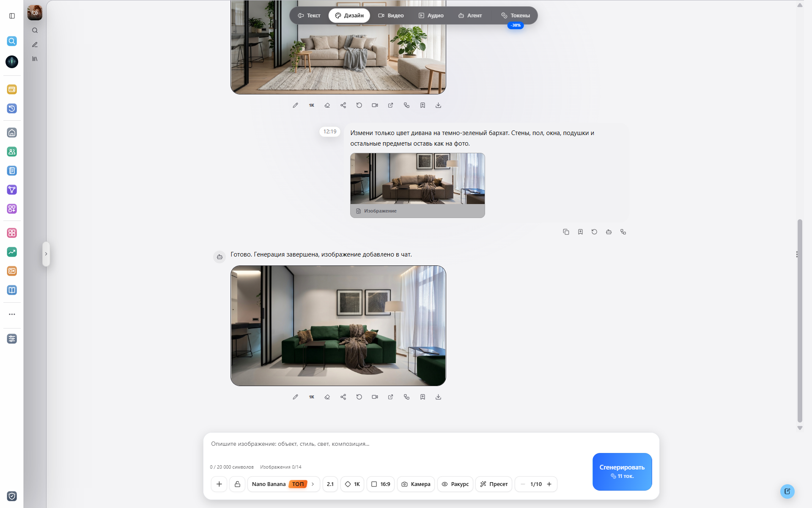The height and width of the screenshot is (508, 812).
Task: Decrease image count with minus stepper
Action: (523, 484)
